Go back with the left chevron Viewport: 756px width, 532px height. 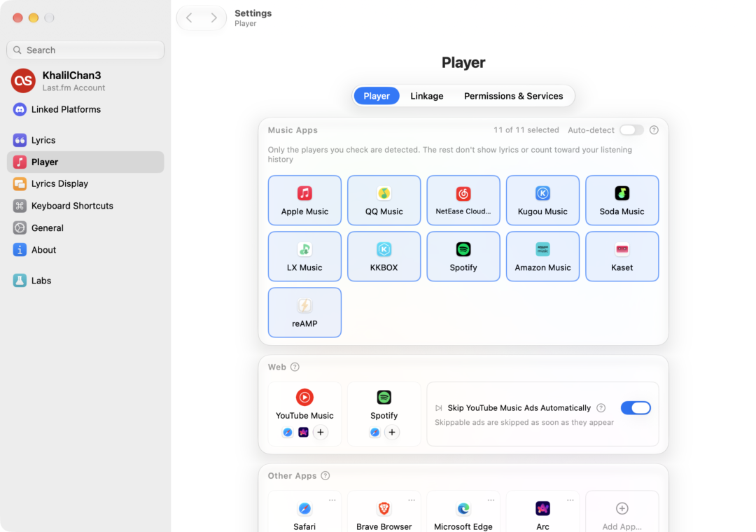[190, 17]
